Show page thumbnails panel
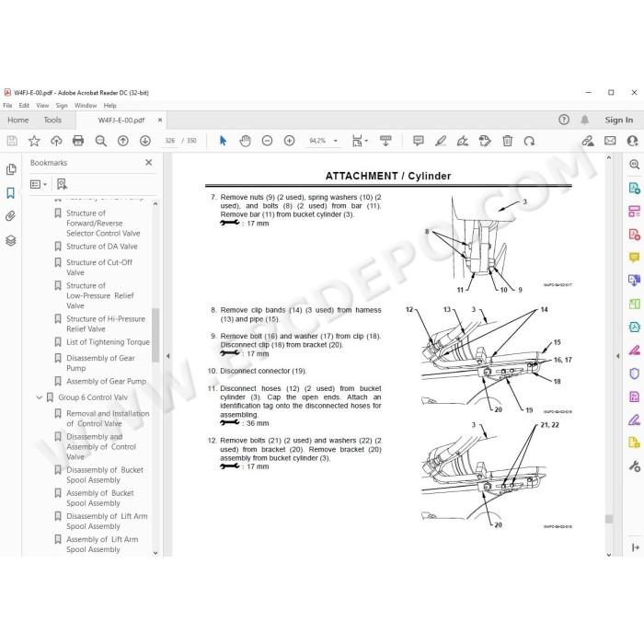Screen dimensions: 644x644 (x=11, y=169)
